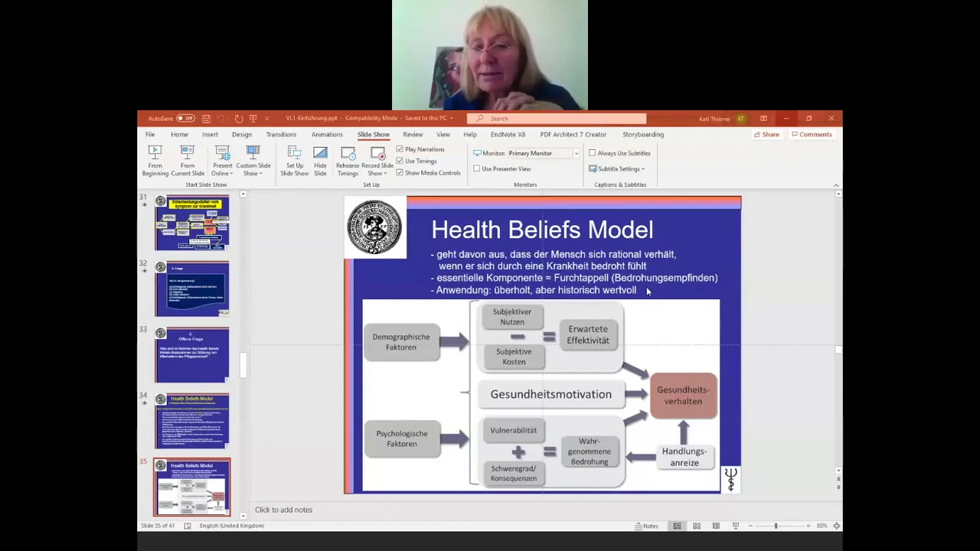Click the zoom out minus icon
Viewport: 980px width, 551px height.
(750, 526)
